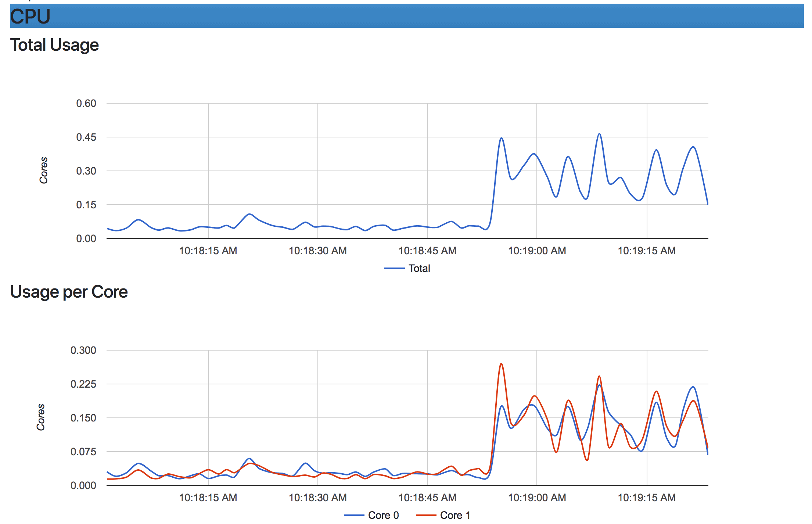The height and width of the screenshot is (524, 812).
Task: Click the 0.45 y-axis label on Total chart
Action: [x=86, y=137]
